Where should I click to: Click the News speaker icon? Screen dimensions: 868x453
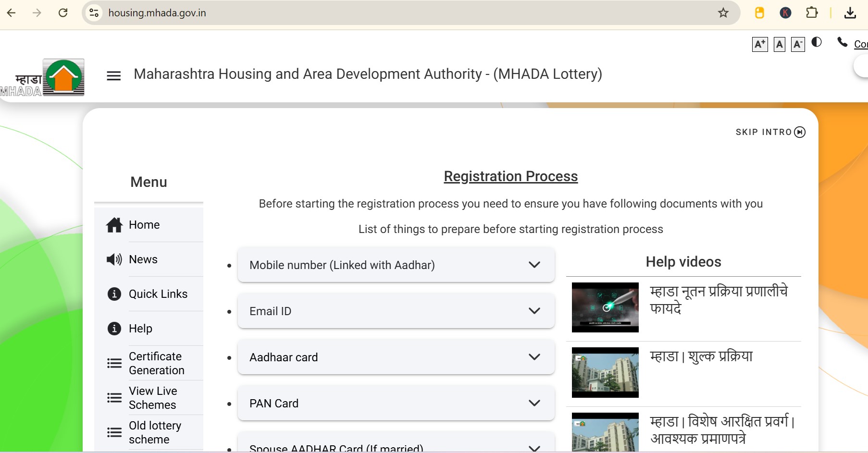[x=114, y=259]
